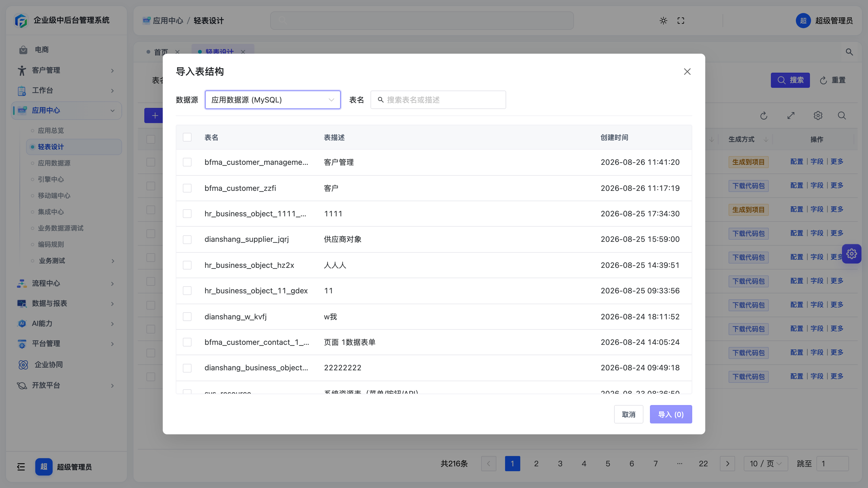Click the fullscreen icon in header
Viewport: 868px width, 488px height.
(x=681, y=21)
